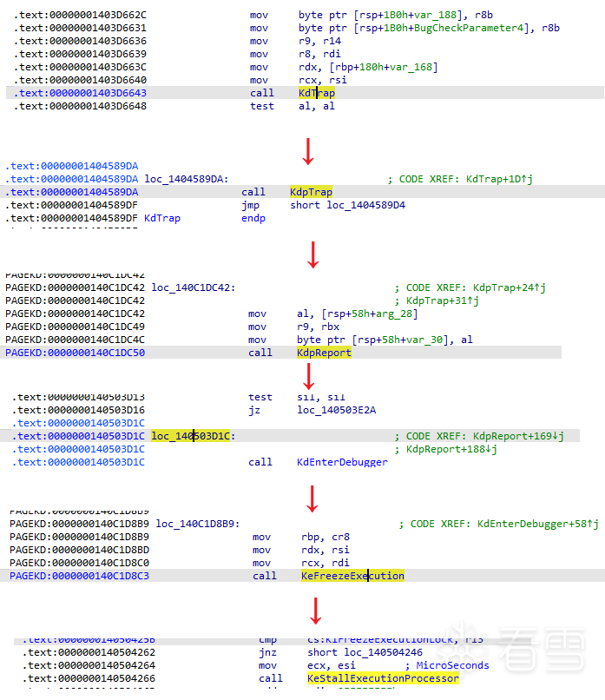
Task: Click the test al, al instruction
Action: click(293, 106)
